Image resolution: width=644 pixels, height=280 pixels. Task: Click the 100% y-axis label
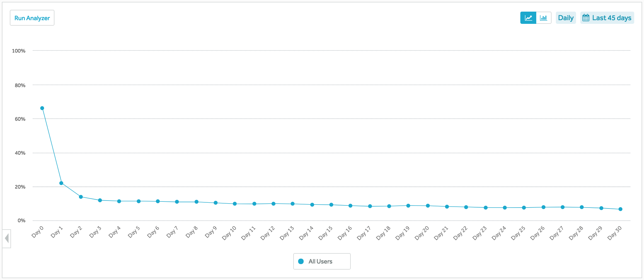(19, 51)
